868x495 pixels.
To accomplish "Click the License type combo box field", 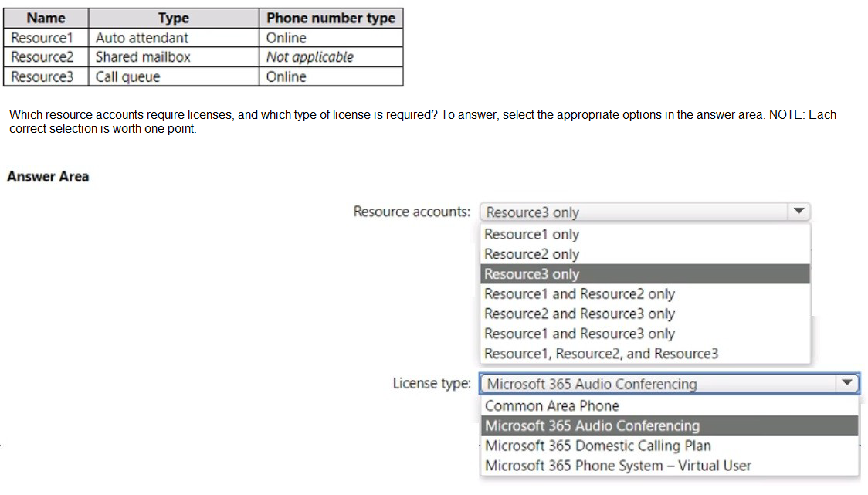I will (656, 384).
